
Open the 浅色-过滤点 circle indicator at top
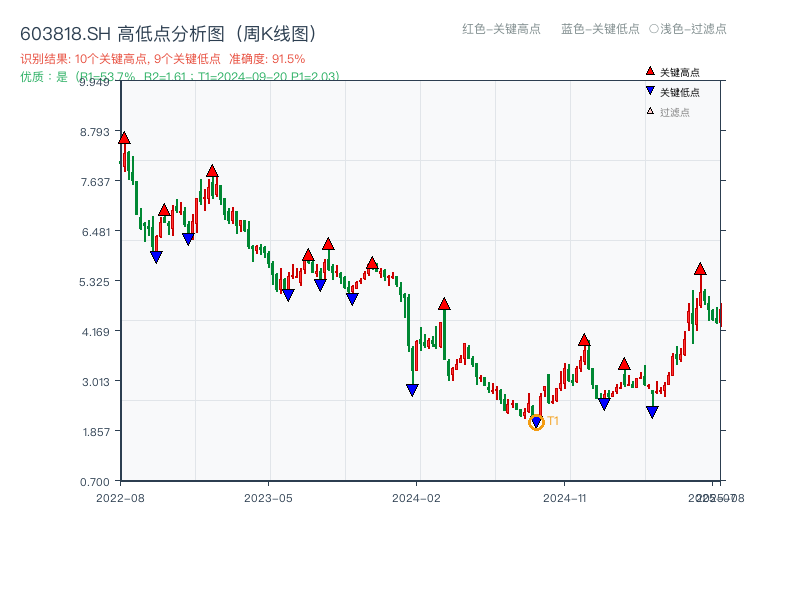pos(655,30)
